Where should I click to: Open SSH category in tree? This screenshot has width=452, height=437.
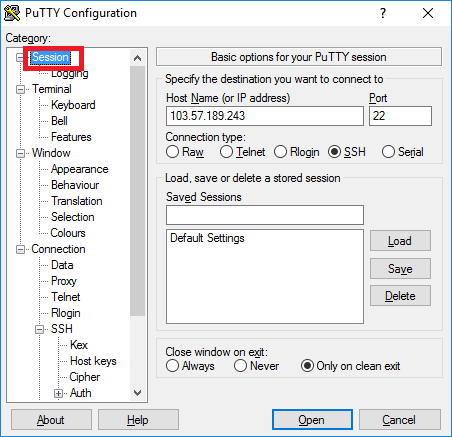tap(62, 329)
